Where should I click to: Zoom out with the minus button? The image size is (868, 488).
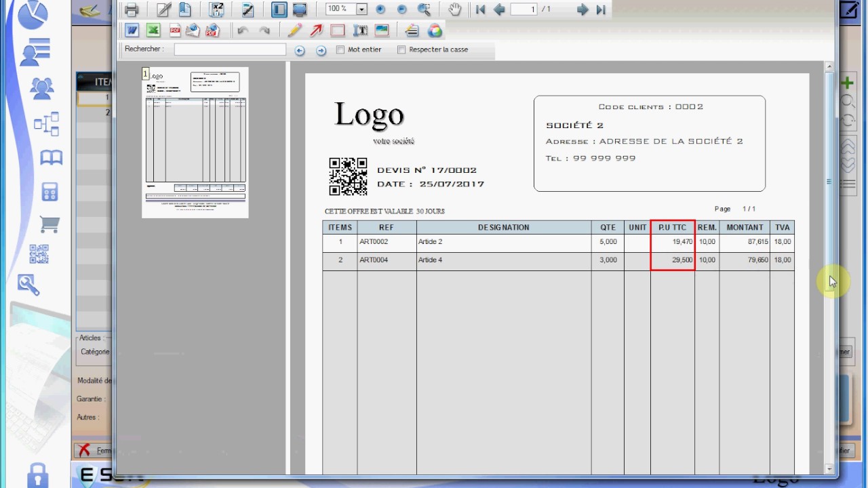click(x=401, y=9)
